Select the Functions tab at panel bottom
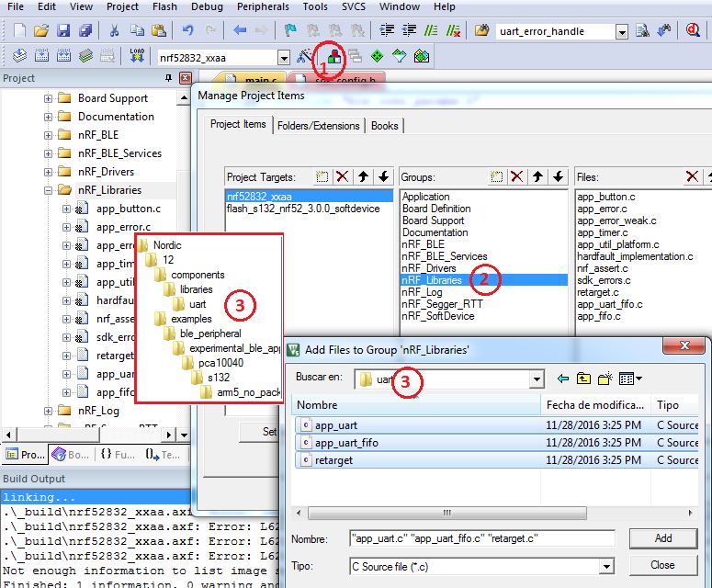This screenshot has width=712, height=588. pyautogui.click(x=119, y=455)
